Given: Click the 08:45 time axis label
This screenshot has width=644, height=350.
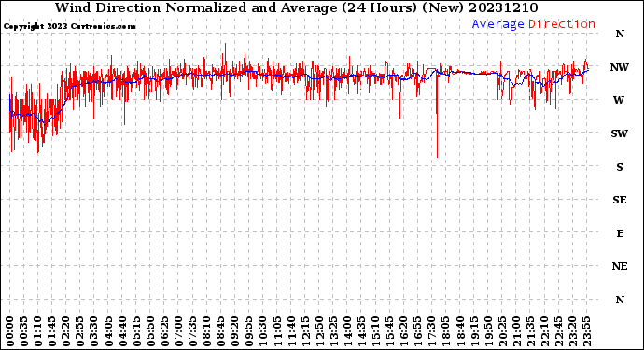Looking at the screenshot, I should pyautogui.click(x=220, y=331).
